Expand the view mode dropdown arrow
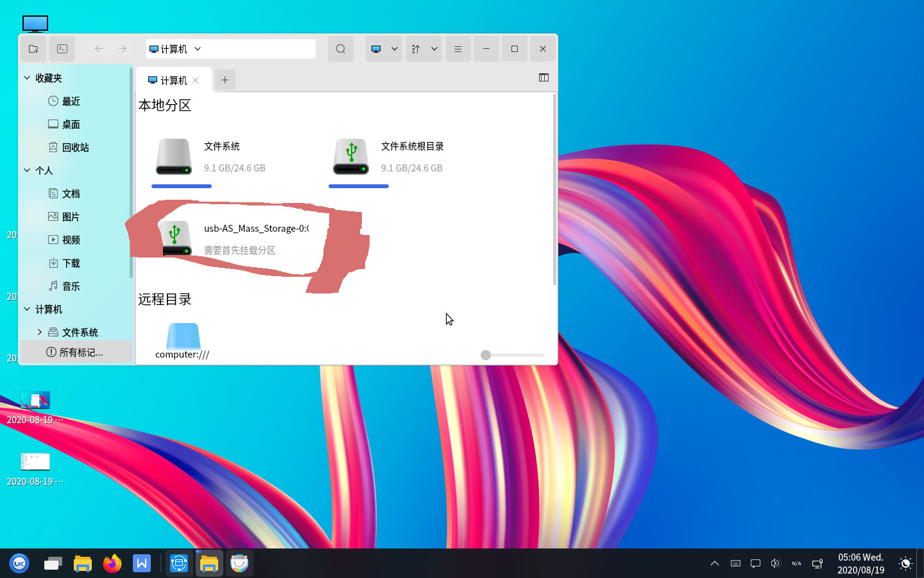The width and height of the screenshot is (924, 578). (x=395, y=49)
